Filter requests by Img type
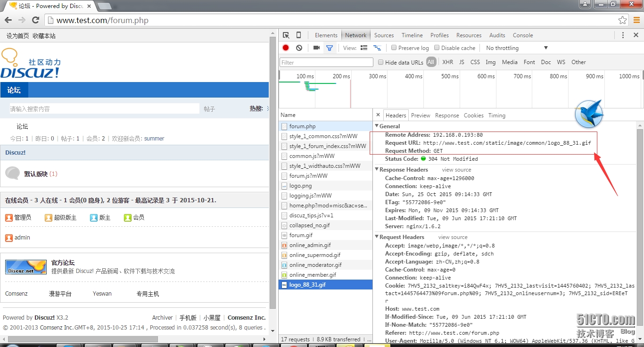Viewport: 644px width, 347px height. pos(491,62)
